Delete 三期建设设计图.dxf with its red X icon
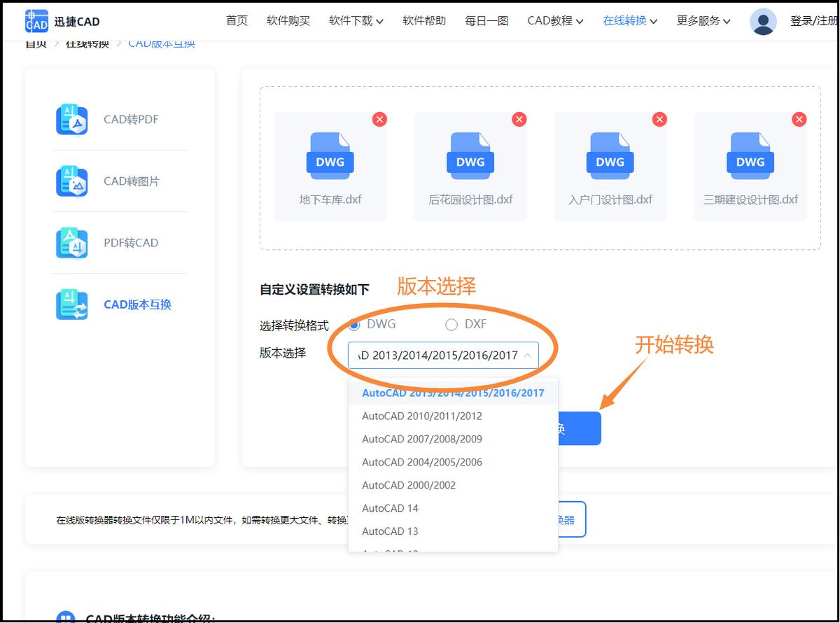Image resolution: width=840 pixels, height=623 pixels. tap(799, 120)
